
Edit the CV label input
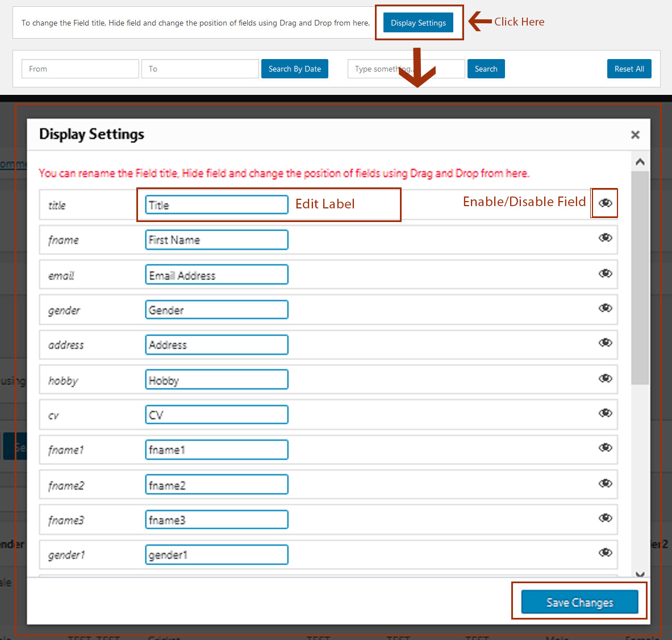[216, 415]
